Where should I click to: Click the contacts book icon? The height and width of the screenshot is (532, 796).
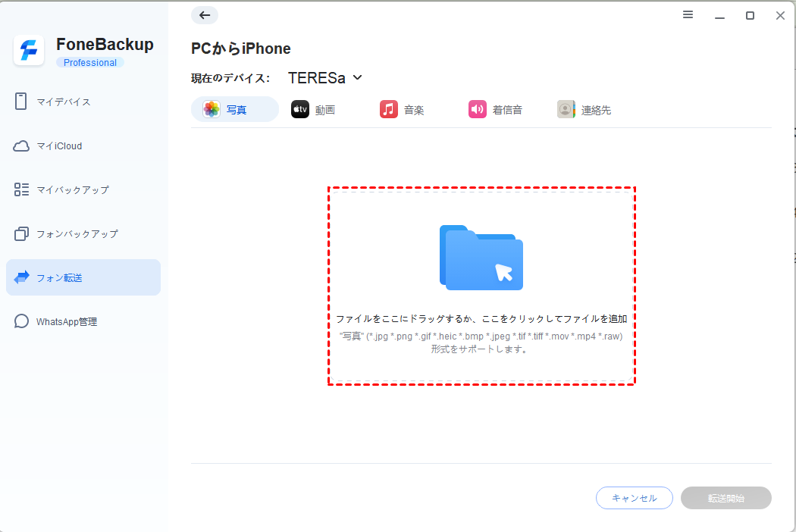click(x=566, y=109)
